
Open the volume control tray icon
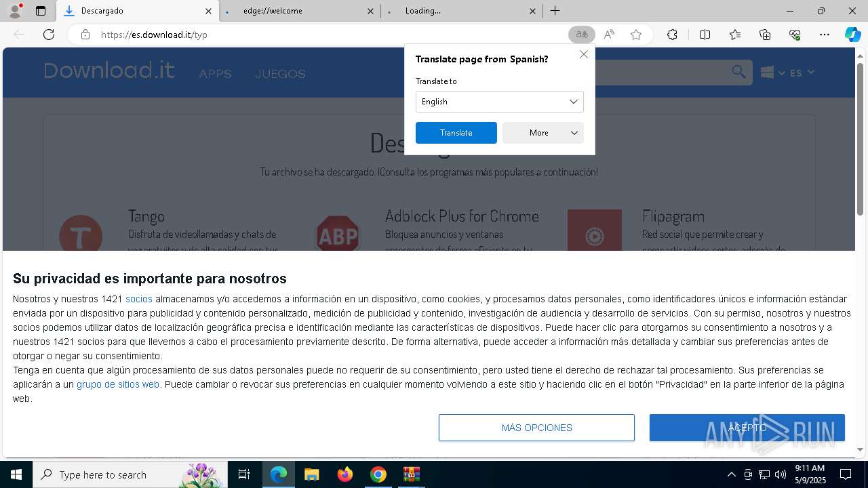[x=781, y=474]
